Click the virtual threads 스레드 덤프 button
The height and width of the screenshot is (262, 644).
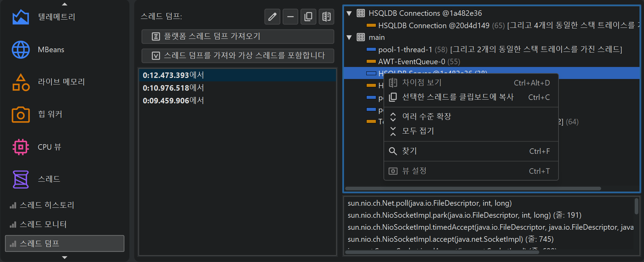coord(238,56)
